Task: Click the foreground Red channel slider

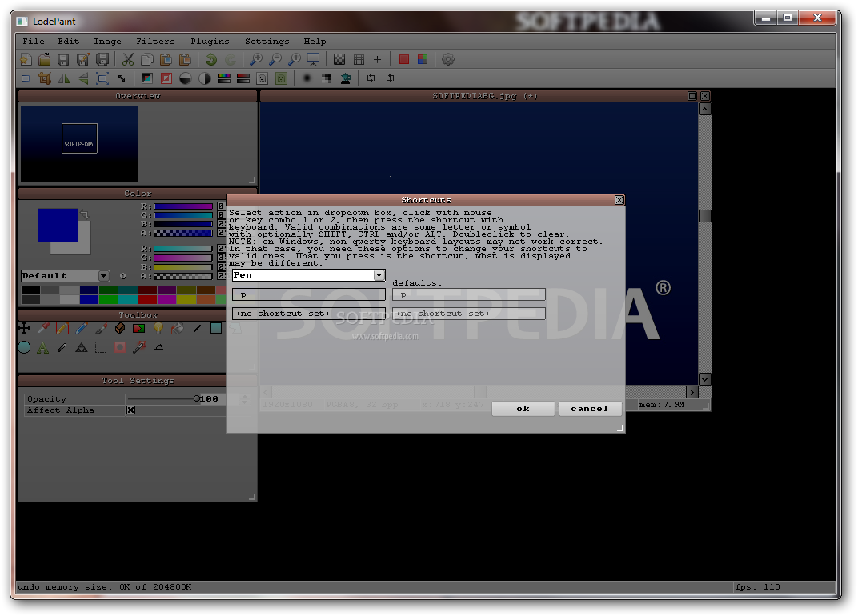Action: [x=183, y=206]
